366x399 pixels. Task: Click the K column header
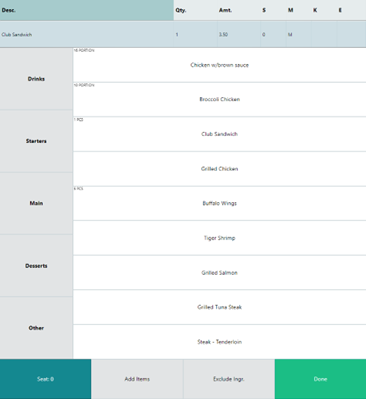324,10
